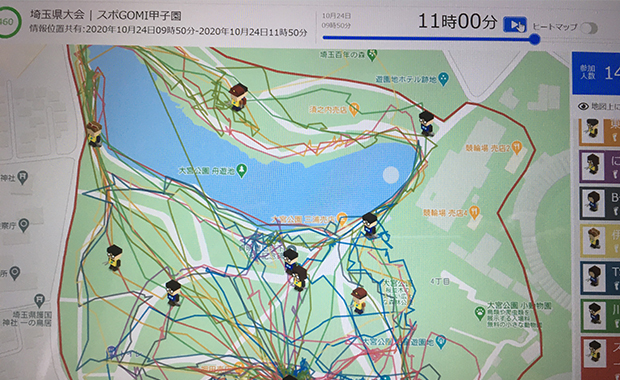Image resolution: width=620 pixels, height=380 pixels.
Task: Select the dark blue participant card starting with T
Action: [600, 277]
